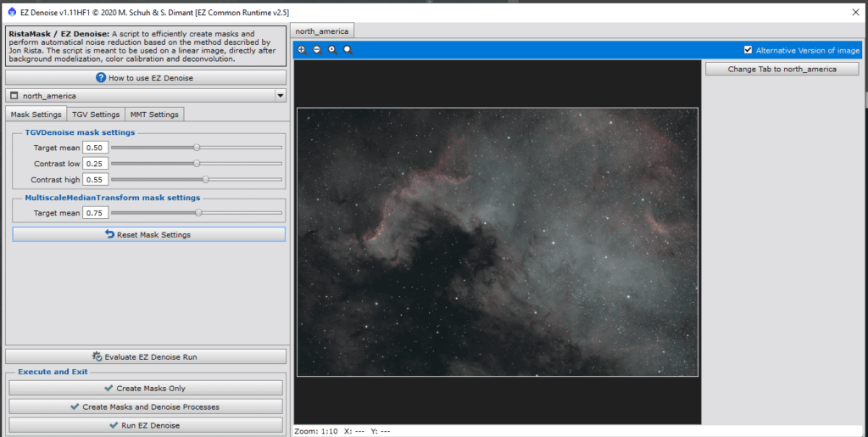The width and height of the screenshot is (868, 437).
Task: Open the north_america image selection dropdown
Action: (x=146, y=96)
